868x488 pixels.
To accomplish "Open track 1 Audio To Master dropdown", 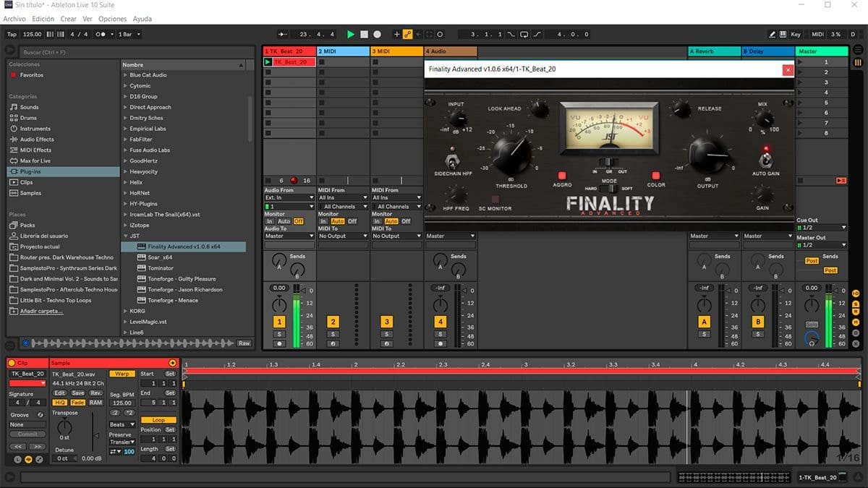I will point(290,236).
